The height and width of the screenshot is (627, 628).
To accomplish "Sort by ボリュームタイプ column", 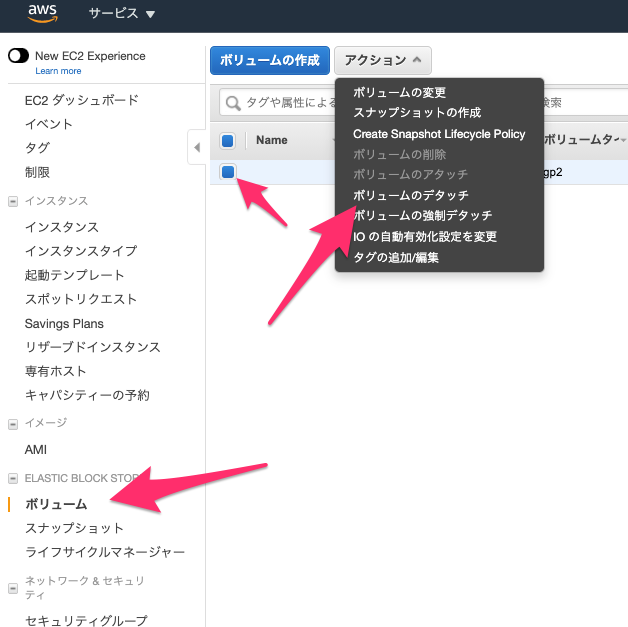I will pyautogui.click(x=583, y=140).
